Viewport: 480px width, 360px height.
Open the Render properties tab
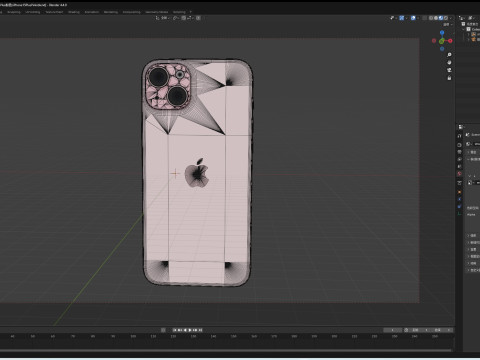tap(459, 145)
